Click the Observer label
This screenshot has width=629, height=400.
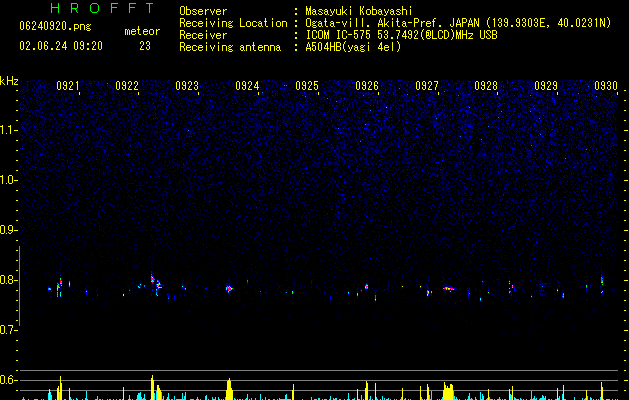[x=203, y=11]
